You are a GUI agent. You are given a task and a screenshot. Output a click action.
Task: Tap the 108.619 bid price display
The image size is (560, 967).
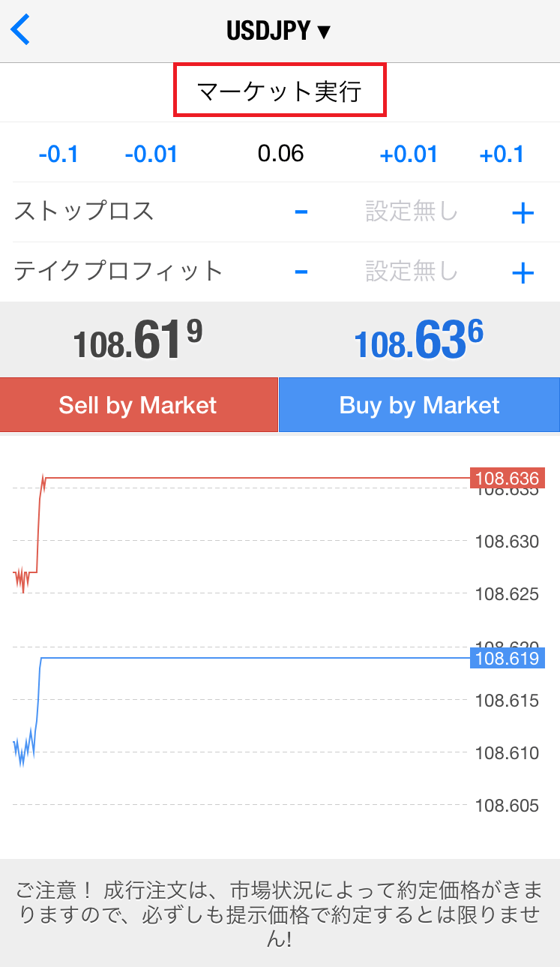[x=138, y=339]
